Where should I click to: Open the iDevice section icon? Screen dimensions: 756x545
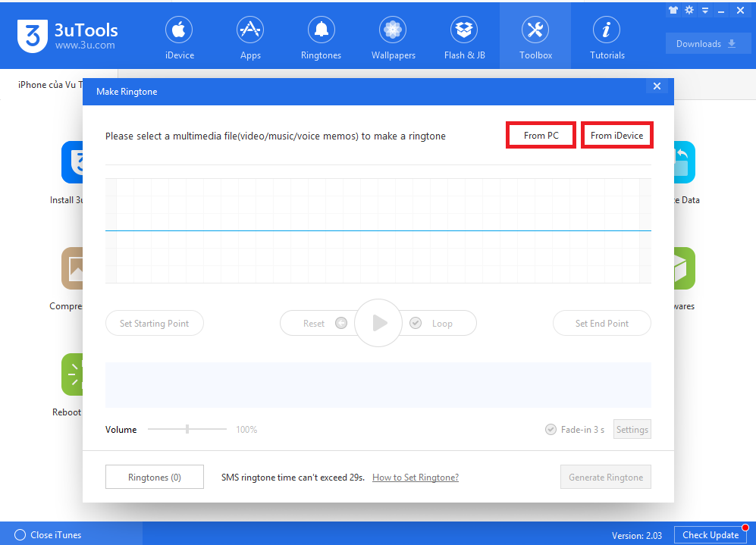(x=179, y=30)
